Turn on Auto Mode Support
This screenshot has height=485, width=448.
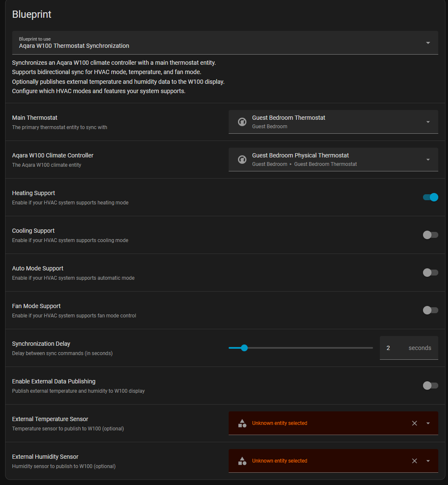(x=430, y=273)
